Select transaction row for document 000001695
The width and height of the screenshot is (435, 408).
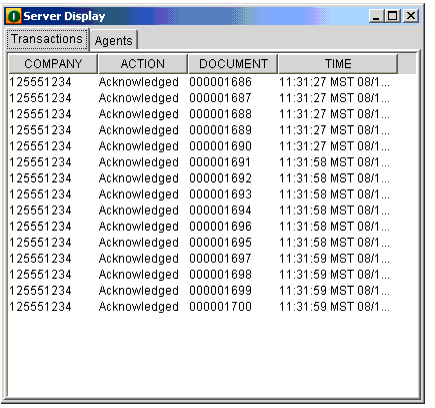point(212,242)
